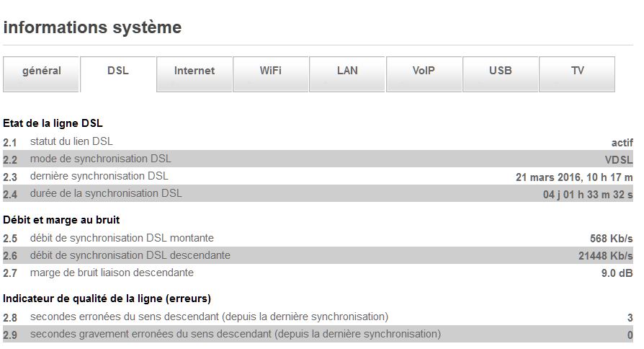Viewport: 644px width, 349px height.
Task: Select the DSL tab
Action: (118, 71)
